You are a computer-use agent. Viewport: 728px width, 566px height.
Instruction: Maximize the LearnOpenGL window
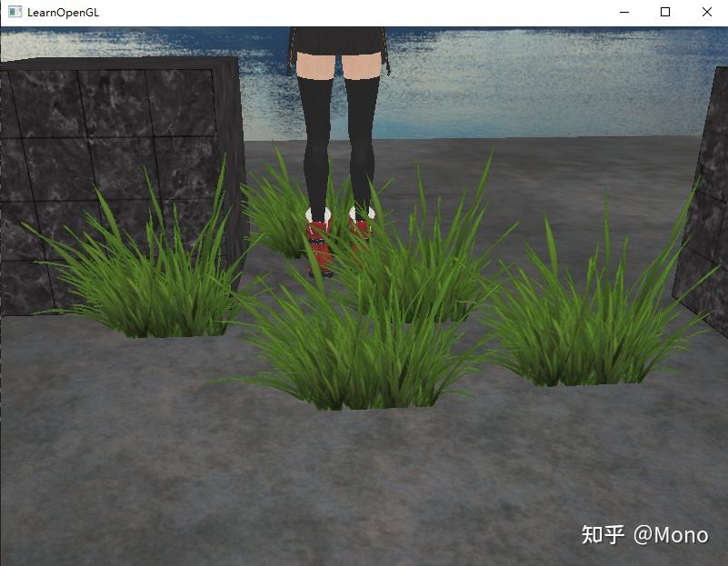coord(664,12)
